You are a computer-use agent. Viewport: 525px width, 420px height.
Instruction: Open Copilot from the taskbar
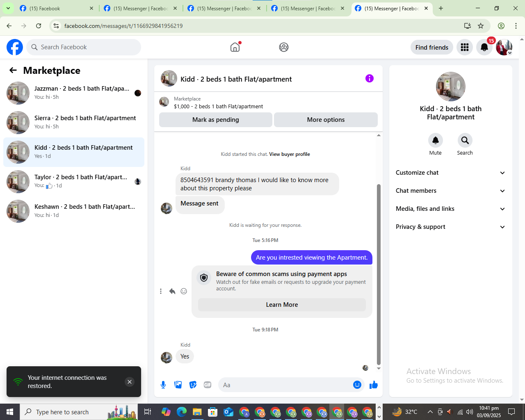(166, 412)
